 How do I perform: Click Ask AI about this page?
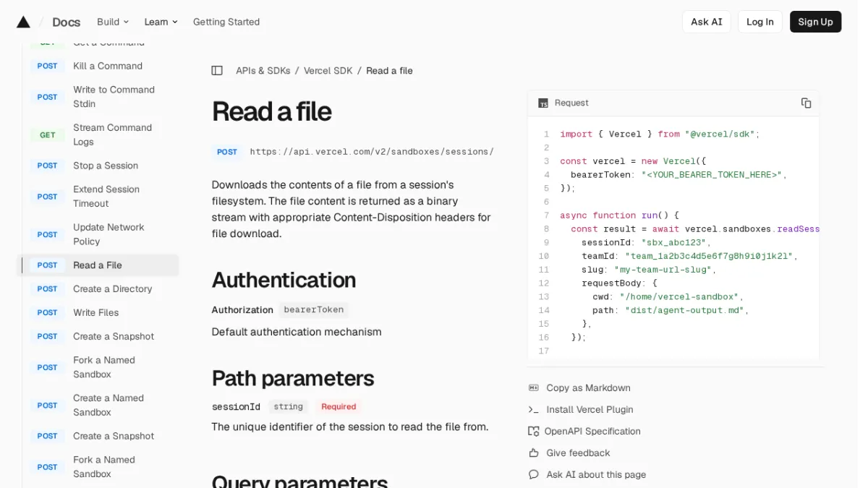(596, 475)
